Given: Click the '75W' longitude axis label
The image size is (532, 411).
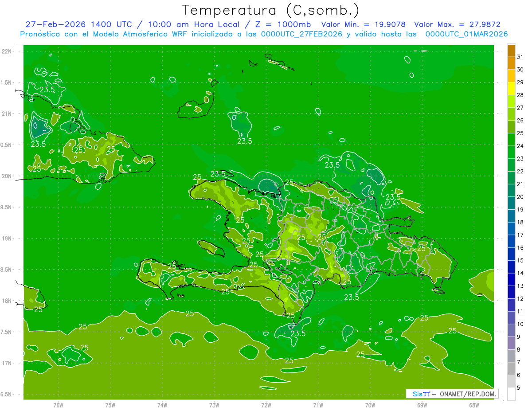Looking at the screenshot, I should click(110, 405).
